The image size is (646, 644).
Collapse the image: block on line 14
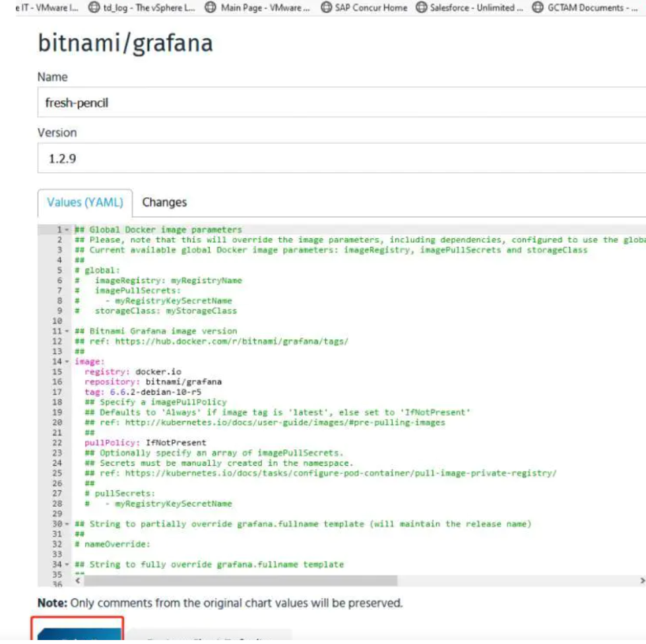point(67,362)
